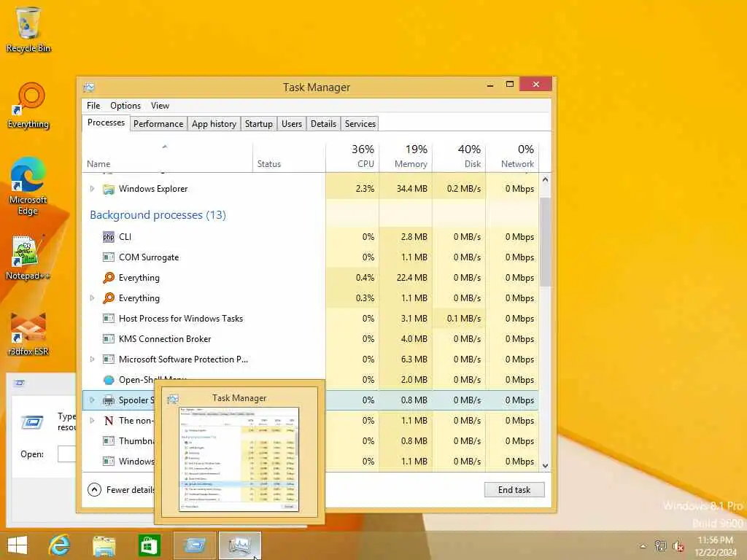The width and height of the screenshot is (747, 560).
Task: Click the KMS Connection Broker icon
Action: [109, 339]
